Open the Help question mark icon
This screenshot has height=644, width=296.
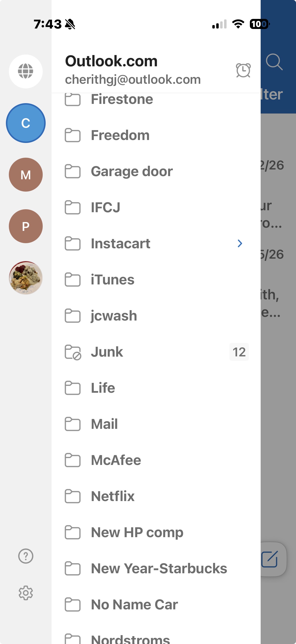point(26,556)
